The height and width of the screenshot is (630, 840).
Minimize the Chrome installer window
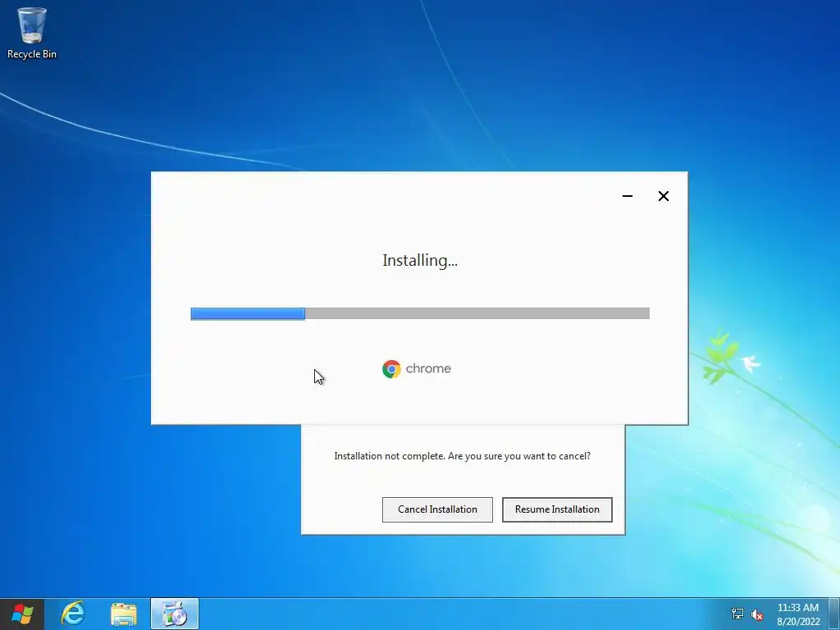pos(628,196)
